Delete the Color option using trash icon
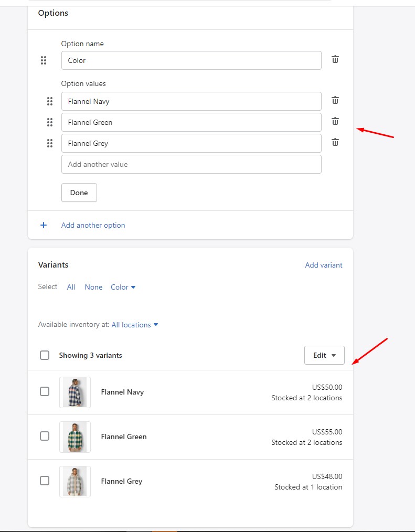Image resolution: width=415 pixels, height=532 pixels. click(335, 59)
